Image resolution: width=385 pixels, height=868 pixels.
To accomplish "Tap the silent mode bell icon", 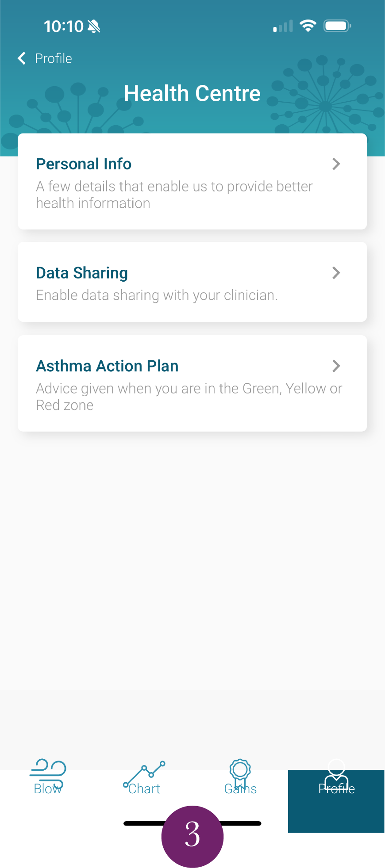I will [x=94, y=27].
